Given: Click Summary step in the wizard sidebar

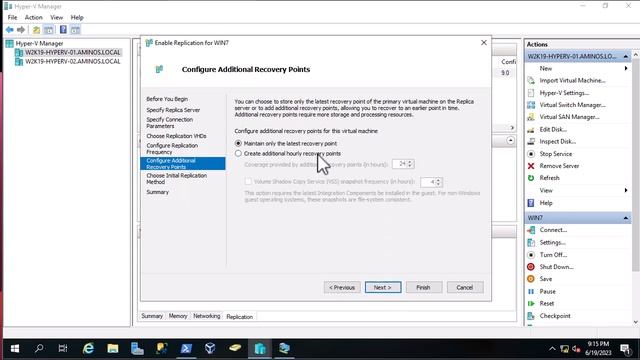Looking at the screenshot, I should coord(158,192).
